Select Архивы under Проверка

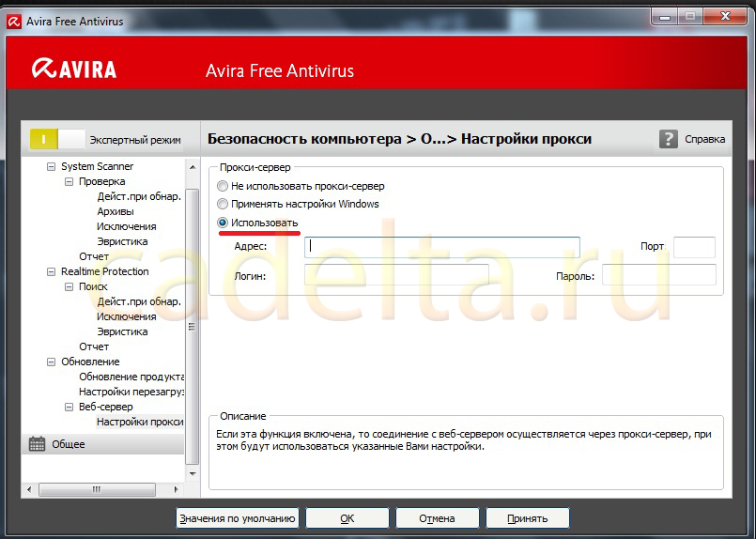click(116, 211)
